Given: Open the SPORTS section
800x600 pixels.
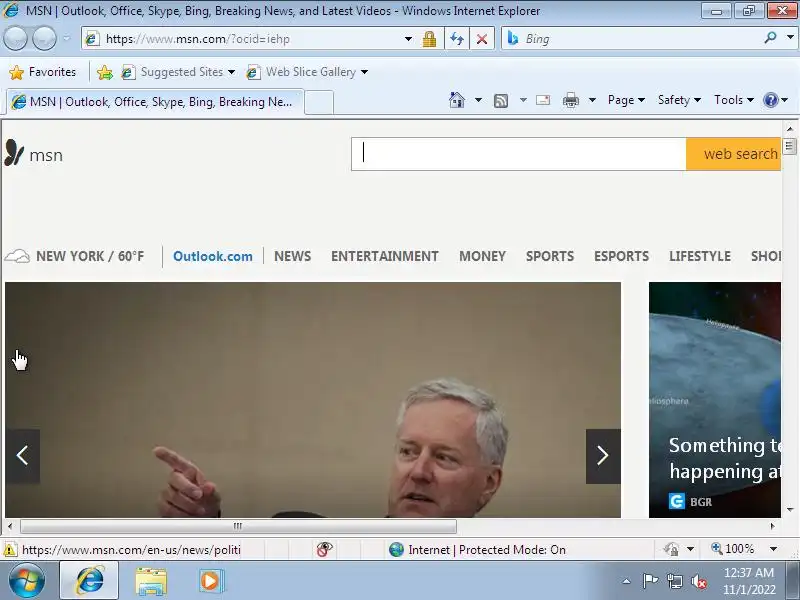Looking at the screenshot, I should (x=550, y=256).
